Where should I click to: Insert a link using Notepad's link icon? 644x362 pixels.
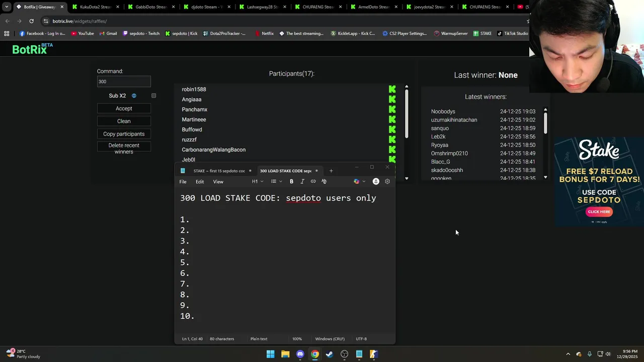tap(313, 182)
